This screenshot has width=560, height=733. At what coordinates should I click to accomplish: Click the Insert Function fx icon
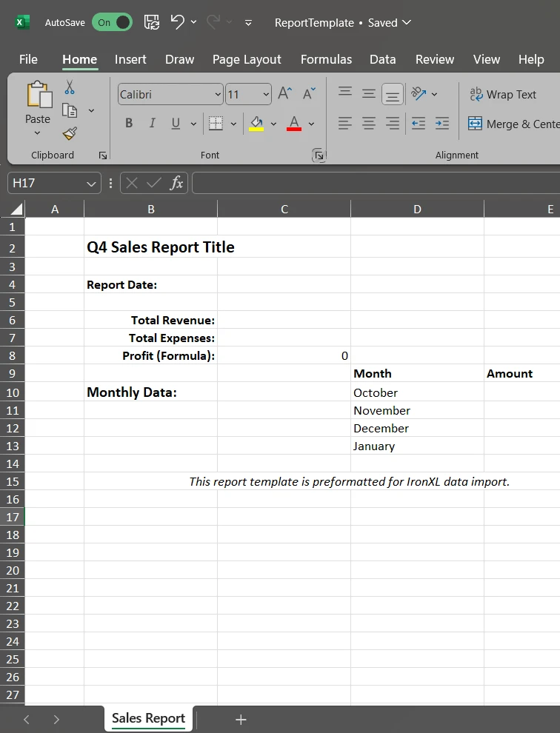[x=176, y=183]
